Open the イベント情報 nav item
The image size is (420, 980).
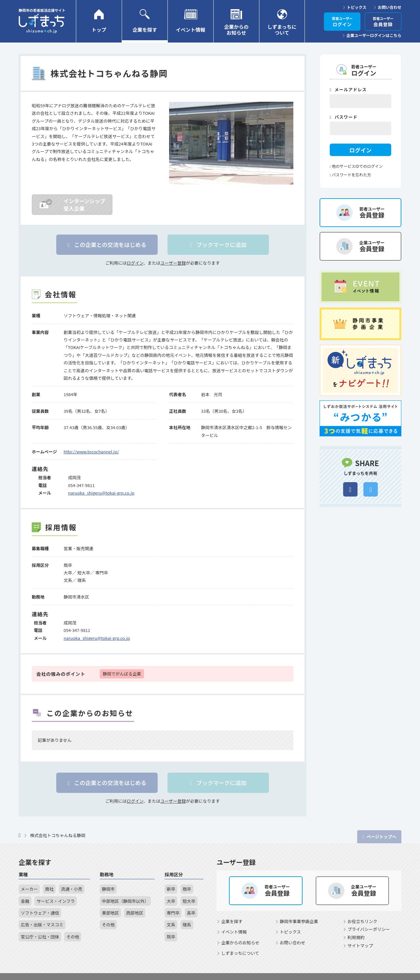191,21
